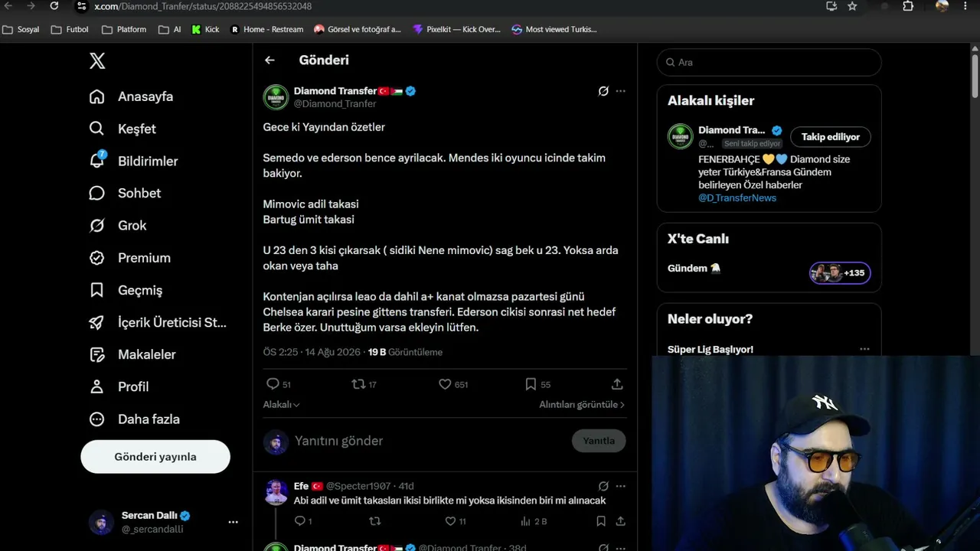Share Efe's comment

(x=620, y=521)
